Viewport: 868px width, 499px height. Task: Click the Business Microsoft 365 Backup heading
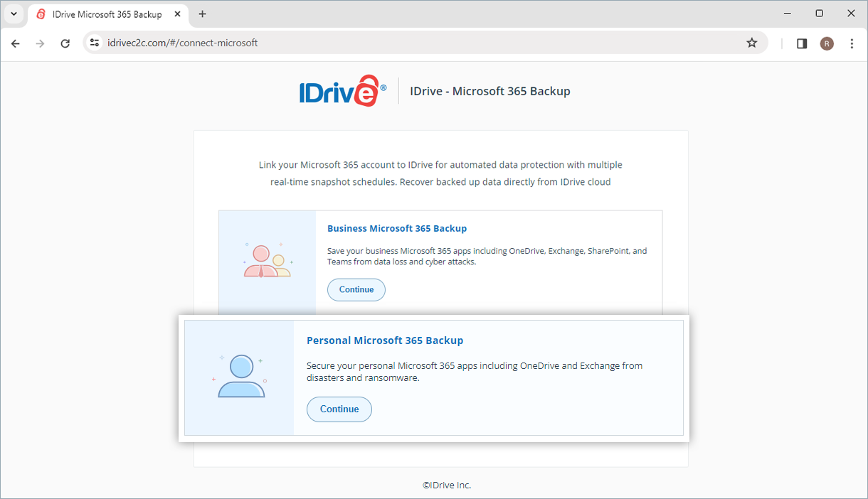397,228
